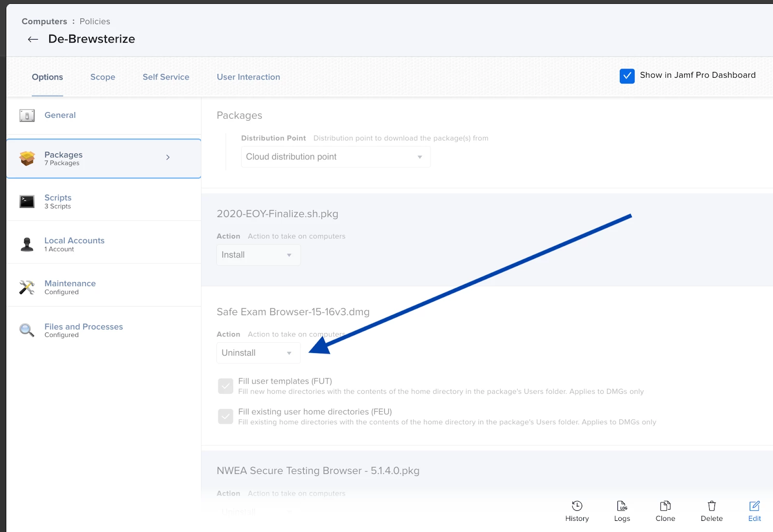This screenshot has height=532, width=773.
Task: Click the Packages box icon
Action: [27, 158]
